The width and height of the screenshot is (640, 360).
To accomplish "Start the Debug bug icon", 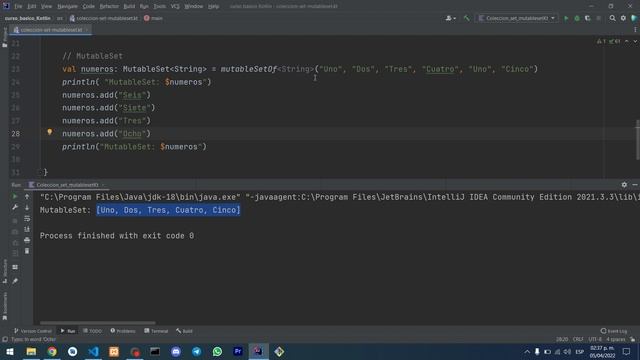I will click(x=577, y=18).
